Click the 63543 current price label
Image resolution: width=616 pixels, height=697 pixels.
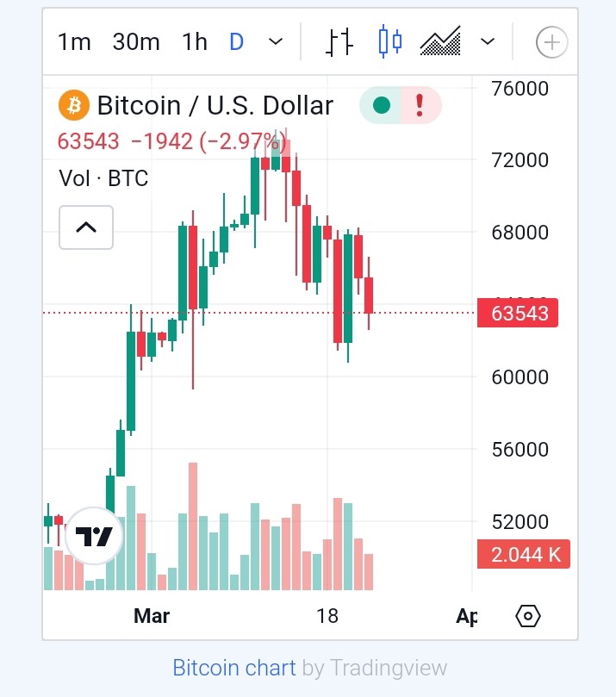click(x=517, y=313)
